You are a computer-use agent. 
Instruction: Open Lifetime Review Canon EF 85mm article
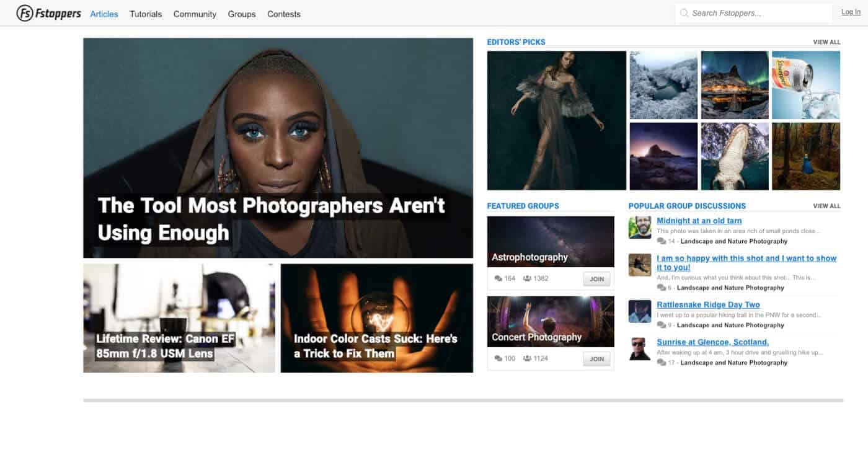click(x=179, y=318)
